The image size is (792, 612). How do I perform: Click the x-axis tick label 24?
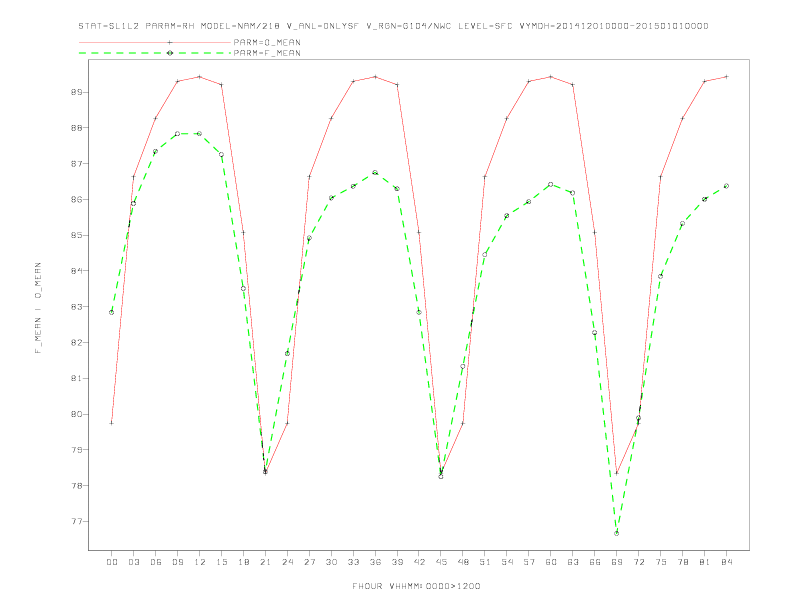click(287, 562)
